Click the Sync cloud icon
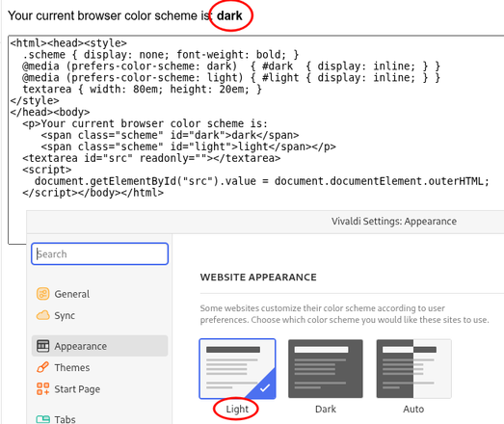The width and height of the screenshot is (504, 424). tap(42, 315)
